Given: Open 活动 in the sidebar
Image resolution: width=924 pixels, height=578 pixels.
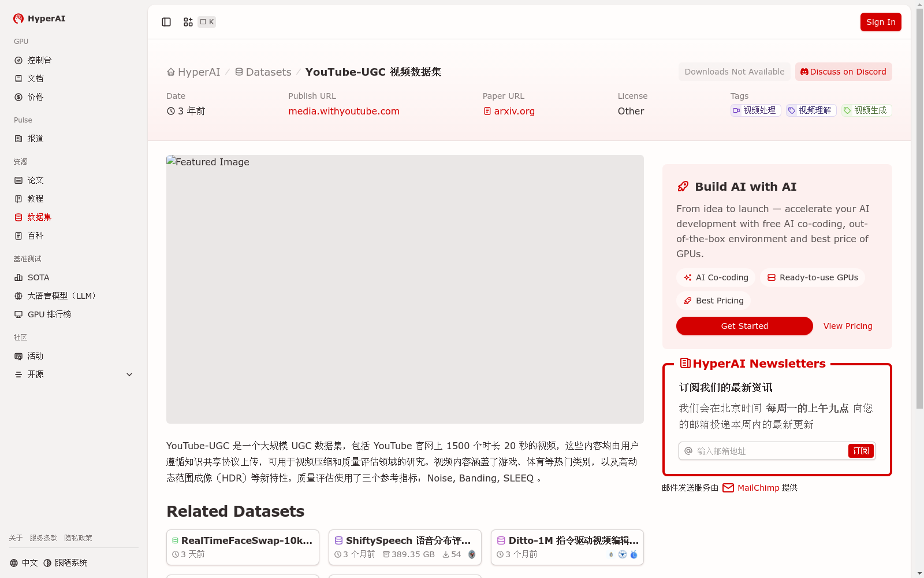Looking at the screenshot, I should [74, 356].
